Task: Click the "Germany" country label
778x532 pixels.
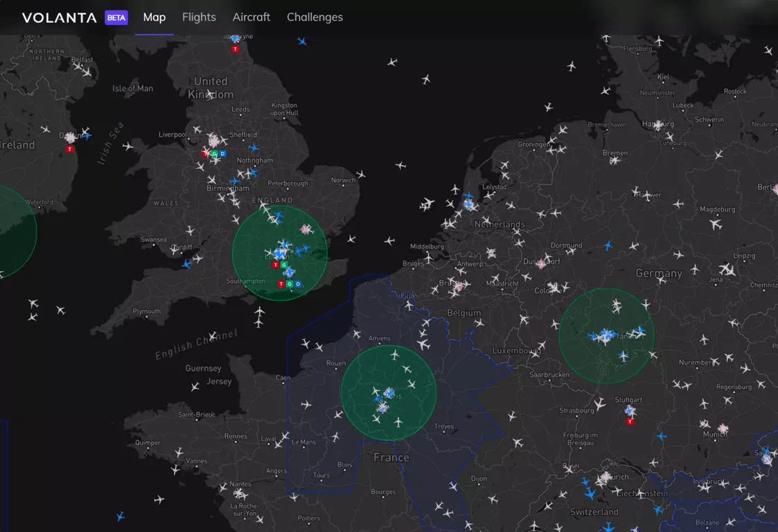Action: click(x=659, y=274)
